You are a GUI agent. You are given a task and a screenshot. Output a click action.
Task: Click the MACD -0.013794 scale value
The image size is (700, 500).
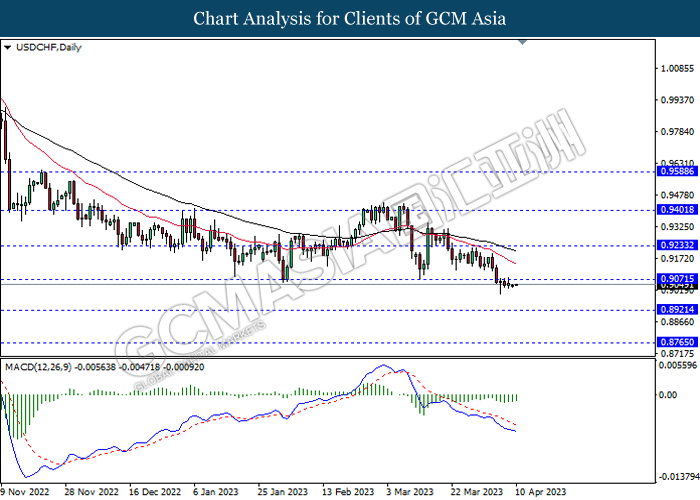coord(679,477)
